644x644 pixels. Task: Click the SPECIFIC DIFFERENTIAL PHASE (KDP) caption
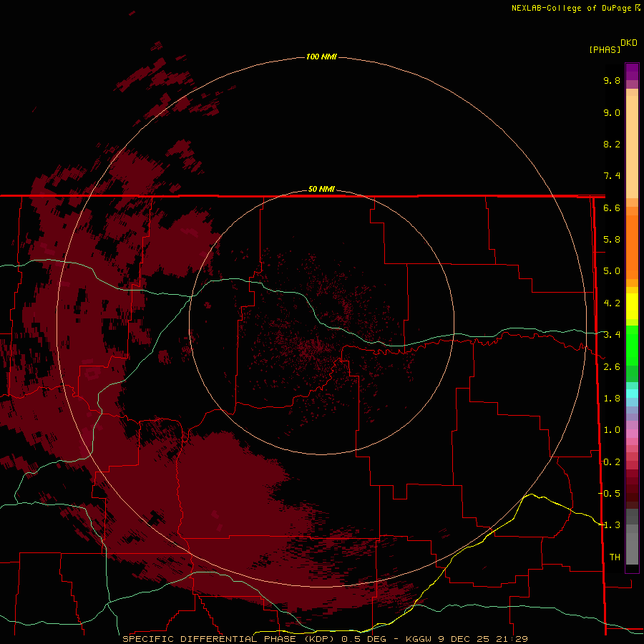[229, 639]
